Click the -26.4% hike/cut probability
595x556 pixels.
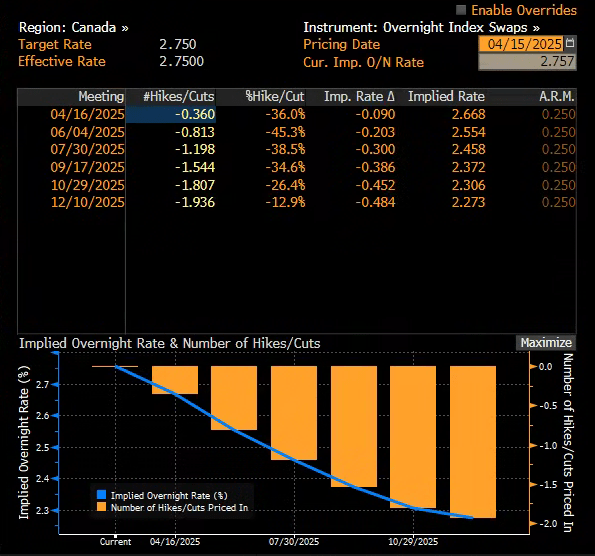pos(285,185)
